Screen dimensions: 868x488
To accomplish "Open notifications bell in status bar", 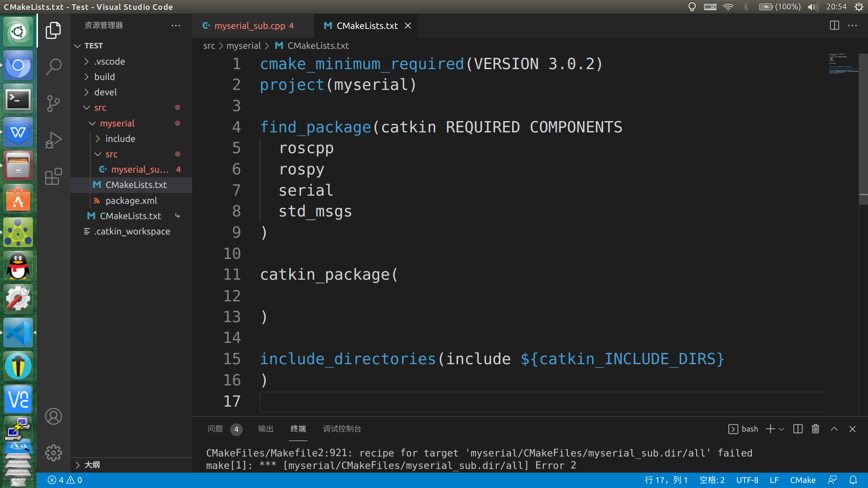I will pos(853,480).
